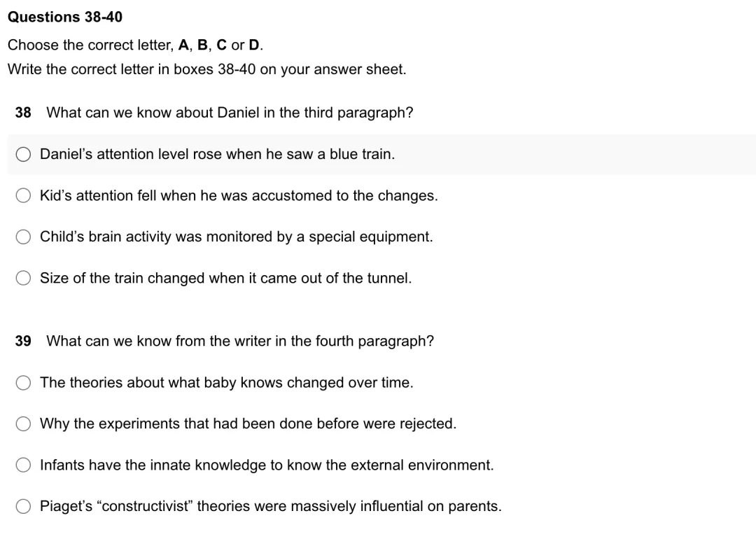
Task: Click answer text 'Size of the train changed when it came out'
Action: 225,278
